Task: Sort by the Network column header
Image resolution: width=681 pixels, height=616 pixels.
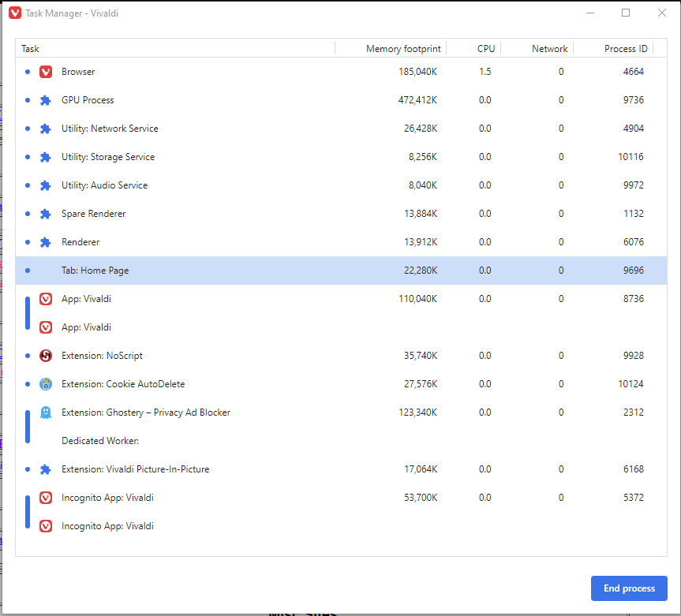Action: point(537,49)
